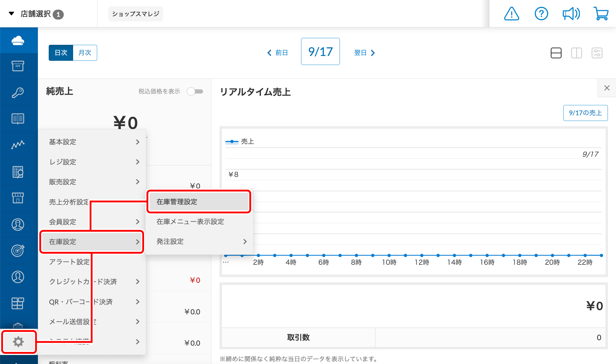616x364 pixels.
Task: Click the megaphone announcements icon
Action: pyautogui.click(x=571, y=14)
